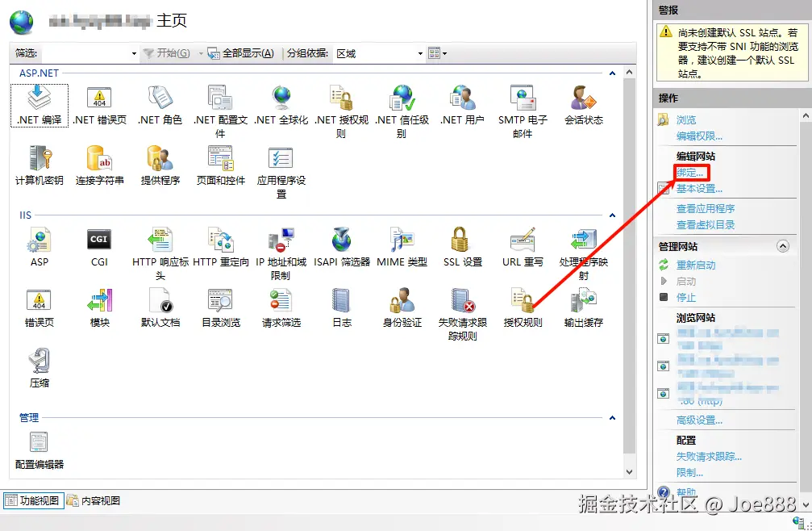Open the 连接字符串 feature icon

tap(99, 158)
